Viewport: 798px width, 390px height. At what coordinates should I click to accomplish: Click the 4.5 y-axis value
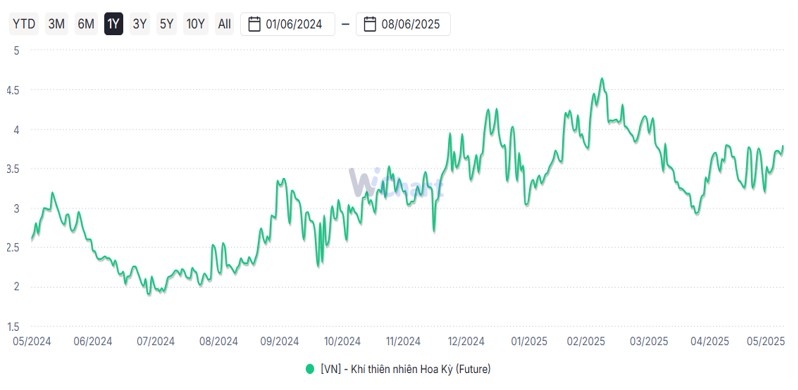tap(13, 90)
